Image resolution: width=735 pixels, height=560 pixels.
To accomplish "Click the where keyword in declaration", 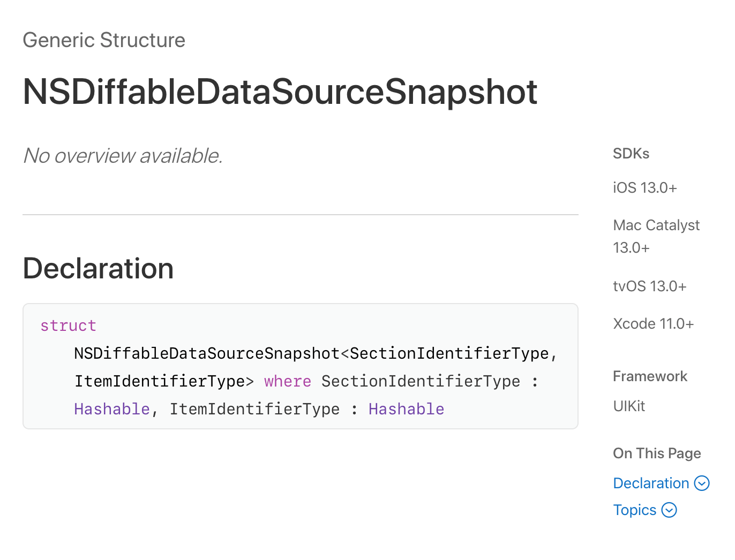I will pyautogui.click(x=288, y=382).
